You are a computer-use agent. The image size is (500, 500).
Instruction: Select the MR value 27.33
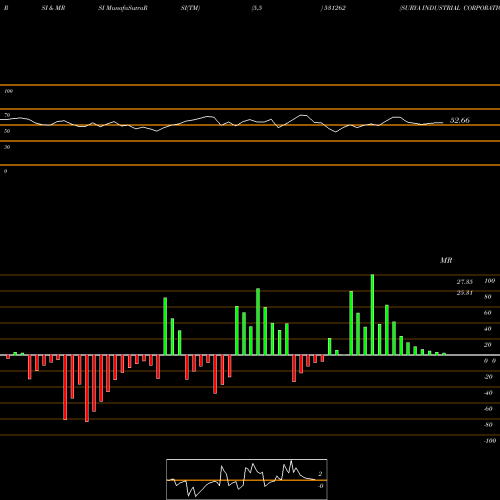465,282
